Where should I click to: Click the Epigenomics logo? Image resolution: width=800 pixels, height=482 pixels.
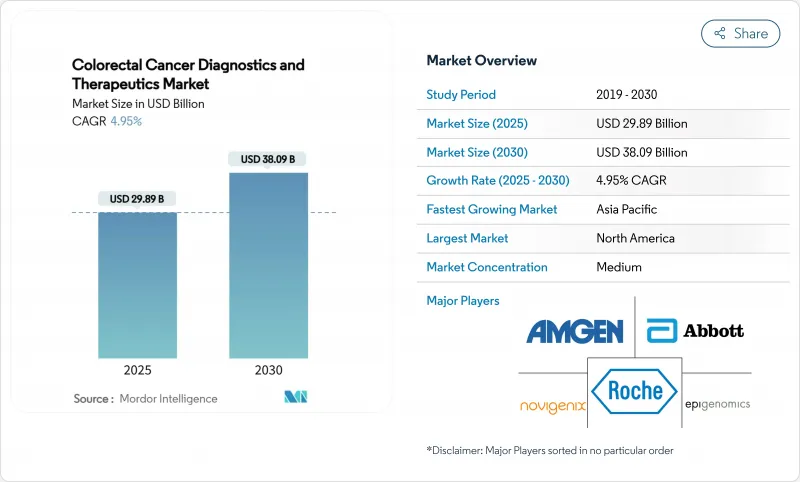click(717, 404)
